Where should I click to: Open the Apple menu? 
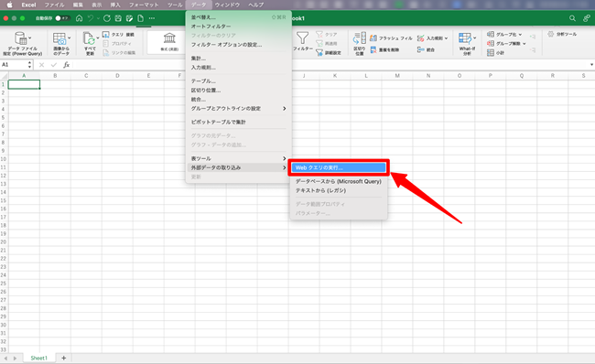point(9,5)
